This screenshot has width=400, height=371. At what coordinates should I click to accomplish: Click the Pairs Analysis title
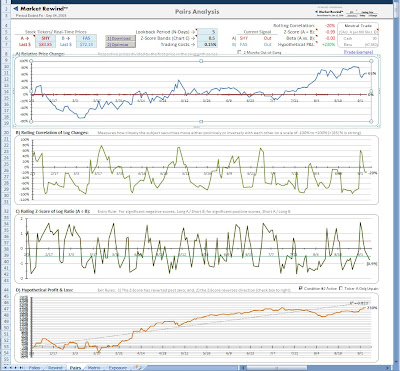[x=197, y=12]
